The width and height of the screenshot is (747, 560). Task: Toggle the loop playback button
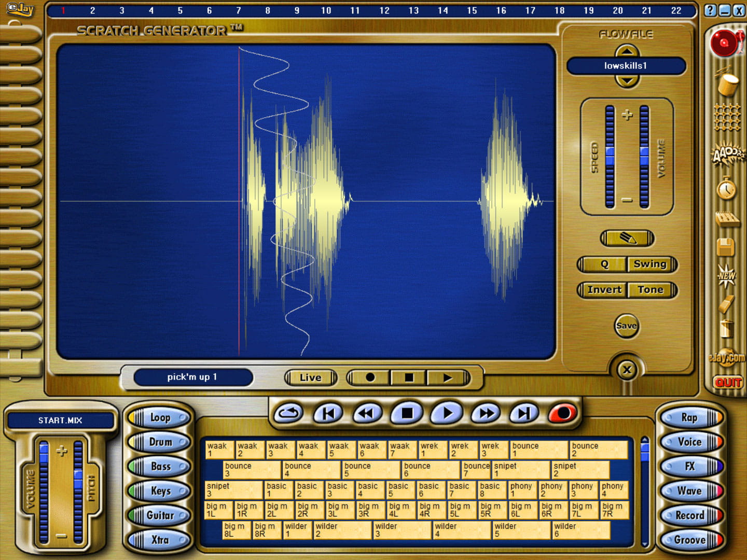click(288, 413)
